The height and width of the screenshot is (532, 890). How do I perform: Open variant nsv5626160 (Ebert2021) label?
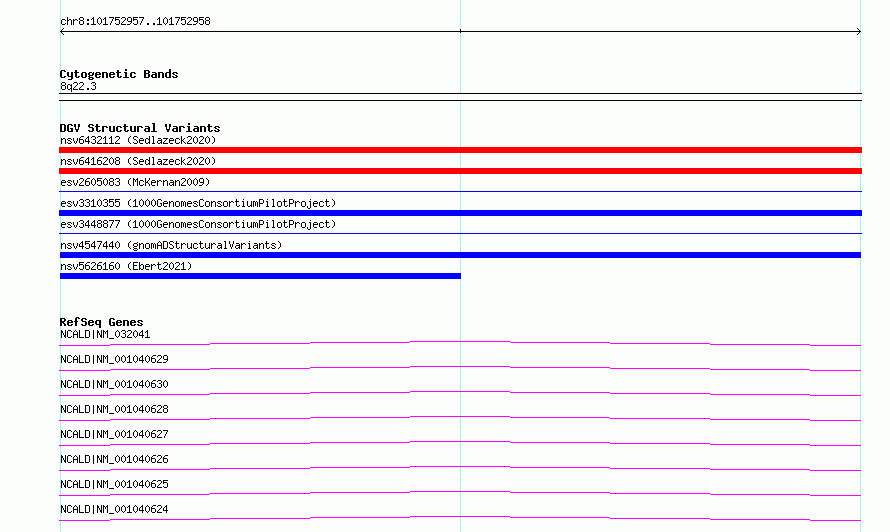click(126, 266)
